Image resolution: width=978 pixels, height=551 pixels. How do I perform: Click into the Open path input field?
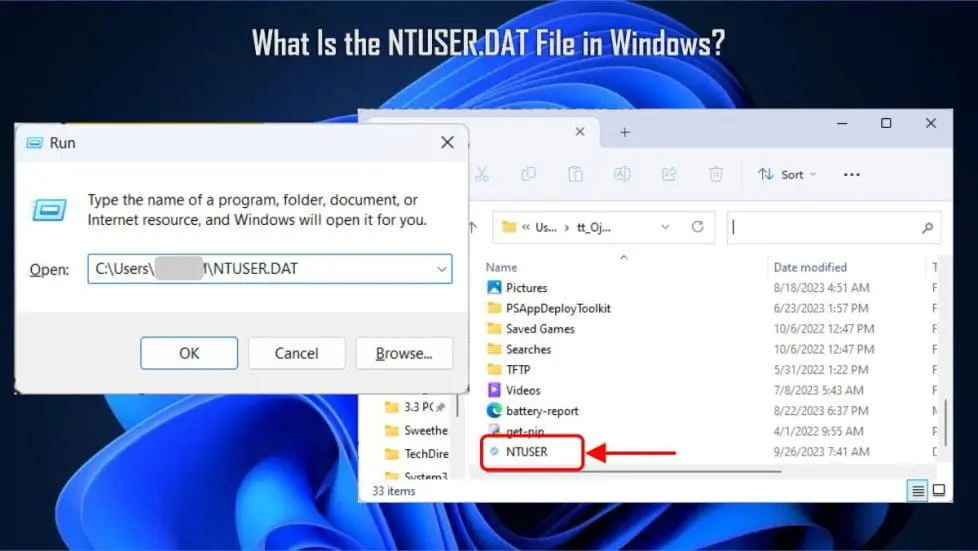pyautogui.click(x=269, y=269)
